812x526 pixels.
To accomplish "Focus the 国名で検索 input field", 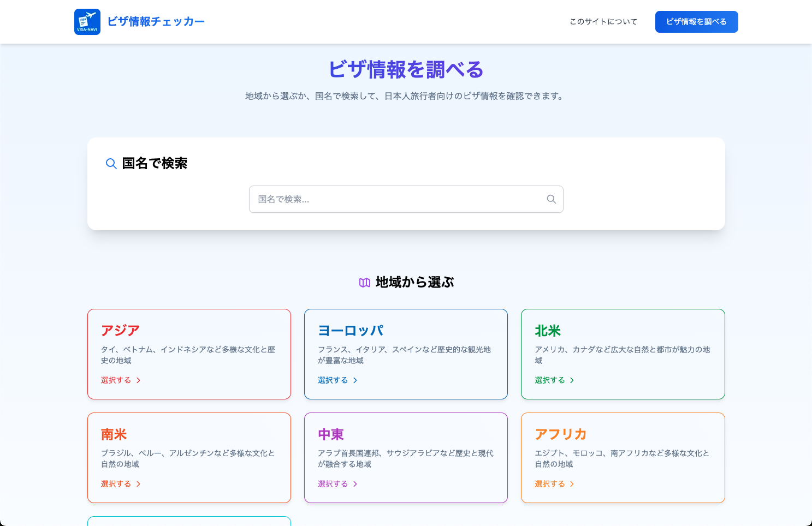I will point(399,199).
